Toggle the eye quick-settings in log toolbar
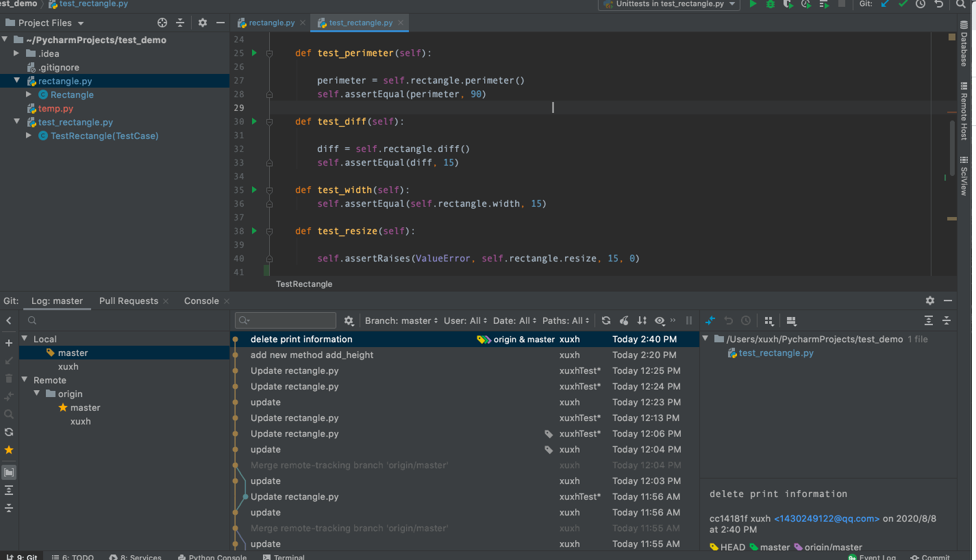976x560 pixels. pos(660,320)
